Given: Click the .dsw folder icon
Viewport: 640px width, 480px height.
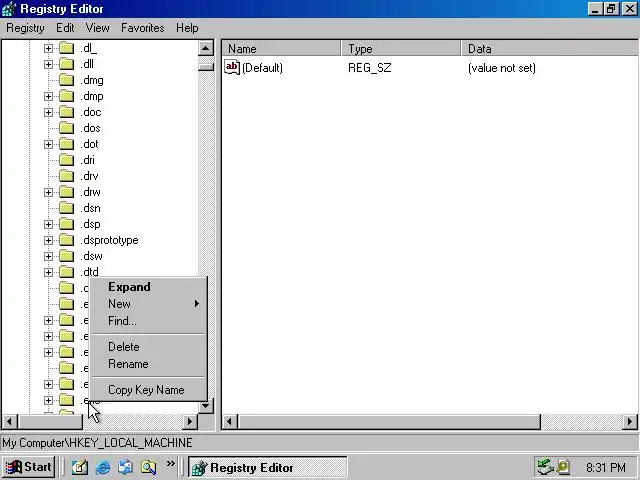Looking at the screenshot, I should pyautogui.click(x=66, y=256).
